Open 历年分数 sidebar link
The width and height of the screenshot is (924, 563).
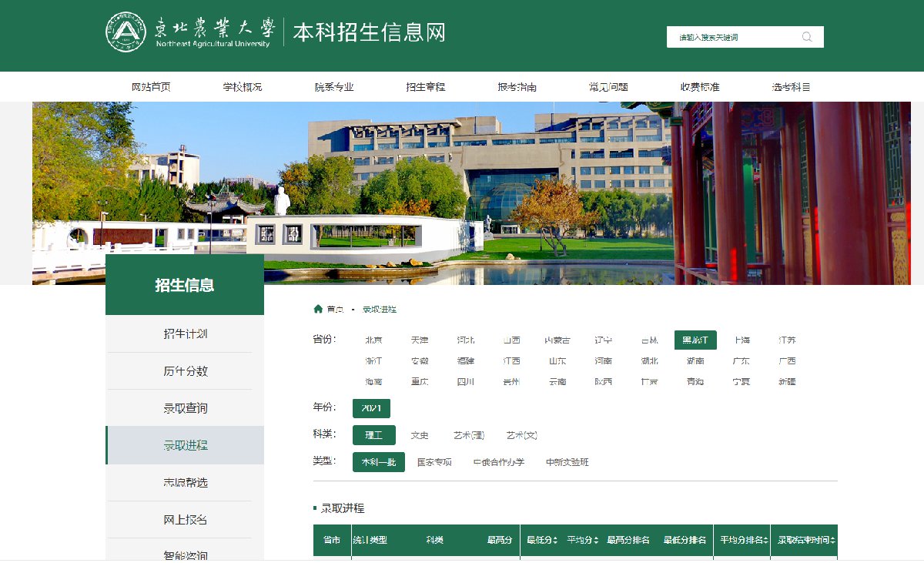tap(185, 371)
